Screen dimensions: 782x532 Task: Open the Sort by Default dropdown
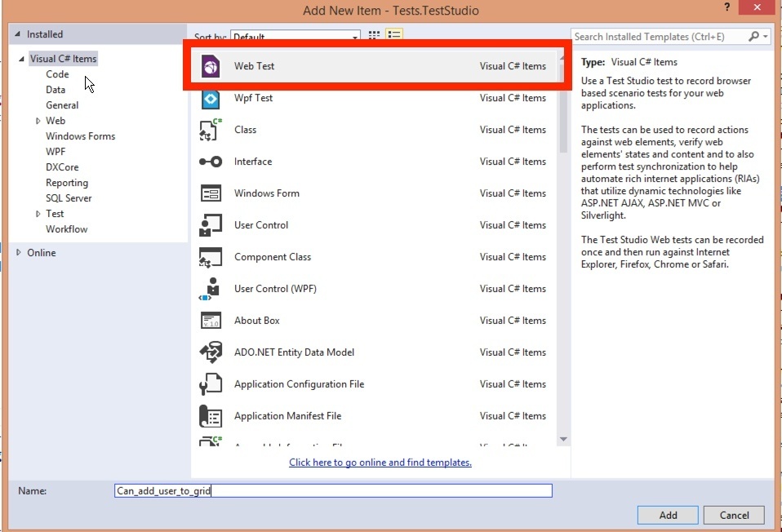pyautogui.click(x=295, y=37)
